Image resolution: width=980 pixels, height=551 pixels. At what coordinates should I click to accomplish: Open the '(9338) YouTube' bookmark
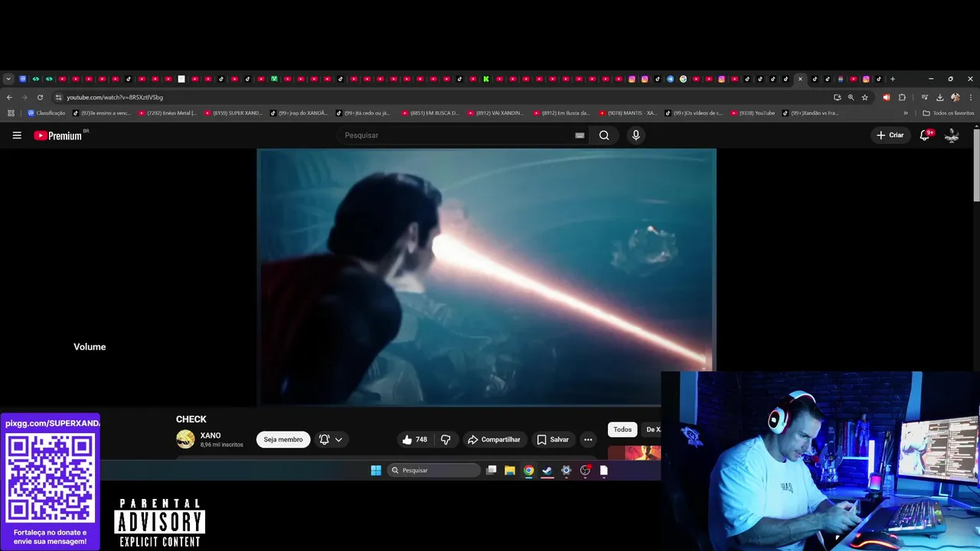[x=753, y=113]
